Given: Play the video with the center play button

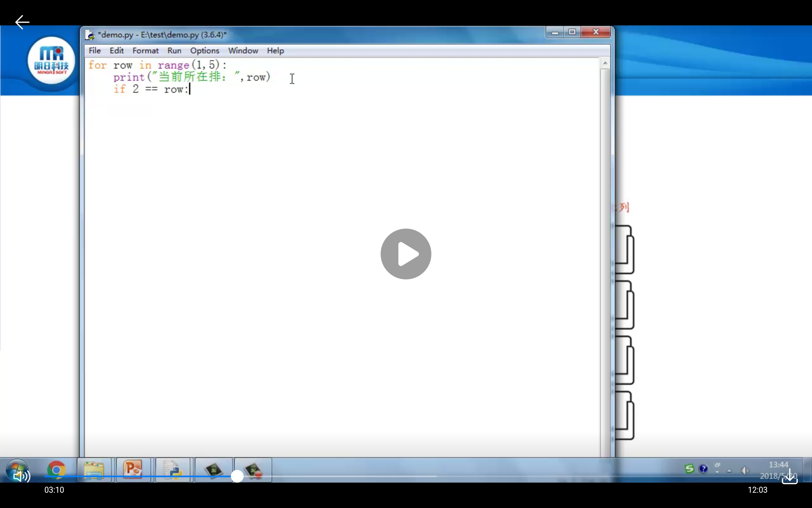Looking at the screenshot, I should point(406,254).
